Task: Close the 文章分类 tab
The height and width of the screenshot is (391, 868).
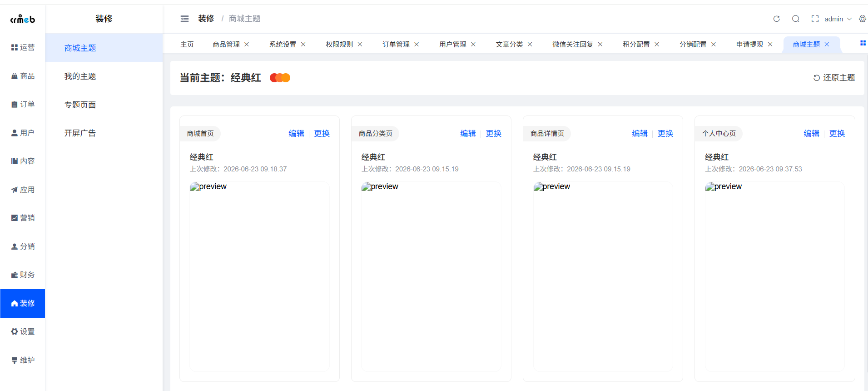Action: tap(530, 44)
